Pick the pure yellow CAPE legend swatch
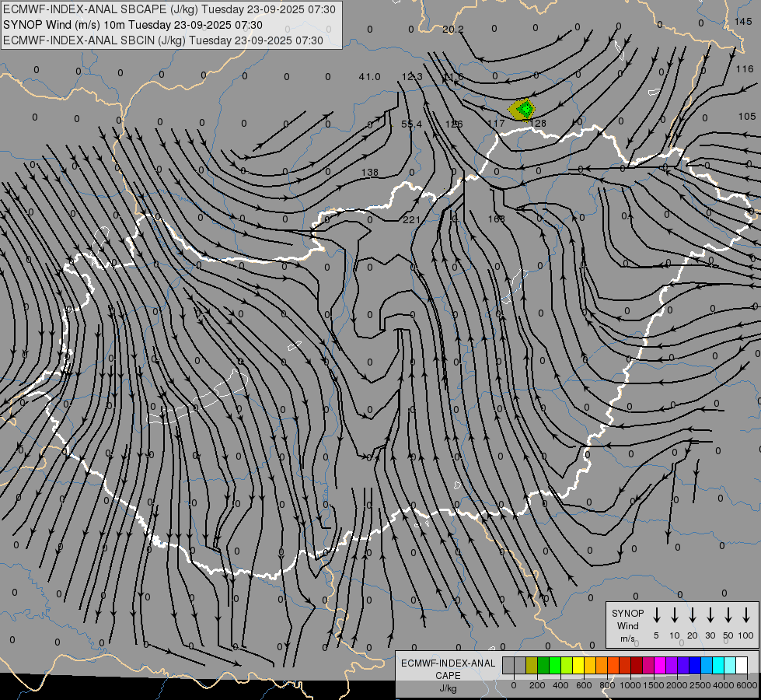761x700 pixels. (x=578, y=666)
